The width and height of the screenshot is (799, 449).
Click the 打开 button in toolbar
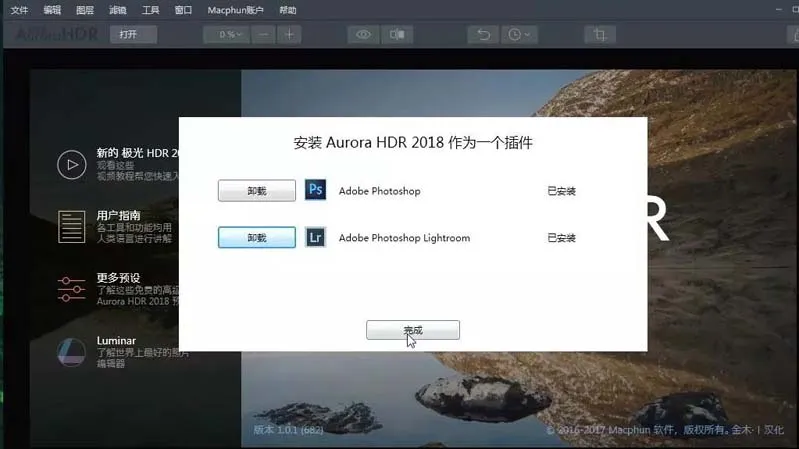[134, 34]
